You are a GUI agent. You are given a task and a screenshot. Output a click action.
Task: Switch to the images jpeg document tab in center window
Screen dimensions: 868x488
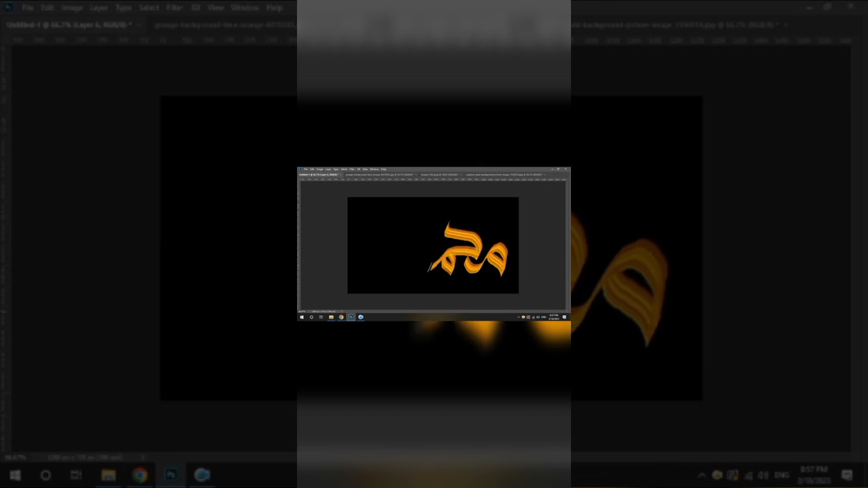(x=440, y=175)
